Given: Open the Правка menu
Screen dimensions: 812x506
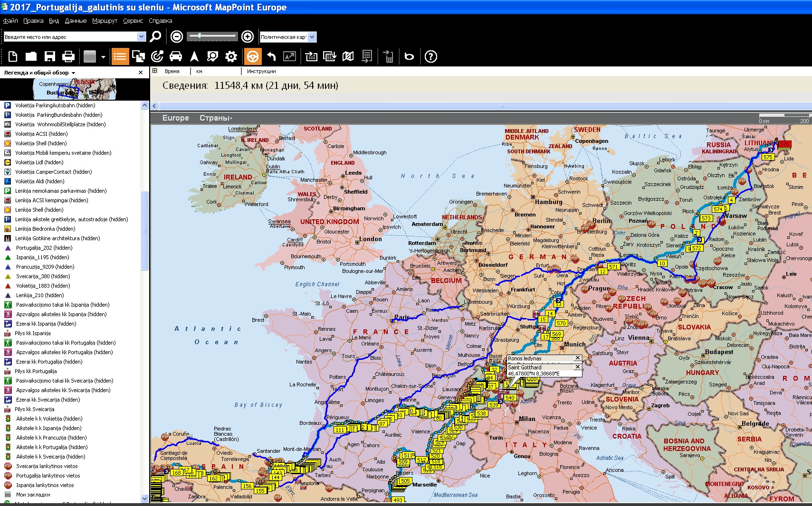Looking at the screenshot, I should tap(33, 21).
